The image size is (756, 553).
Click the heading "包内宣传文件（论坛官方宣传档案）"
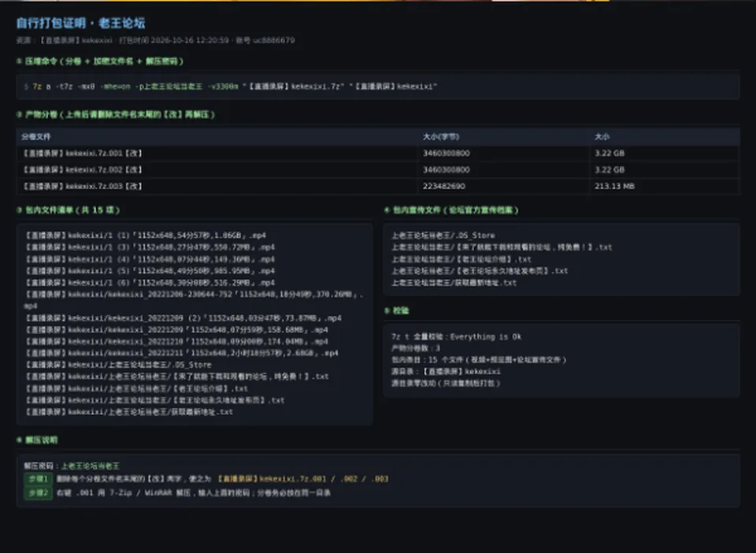[x=452, y=210]
